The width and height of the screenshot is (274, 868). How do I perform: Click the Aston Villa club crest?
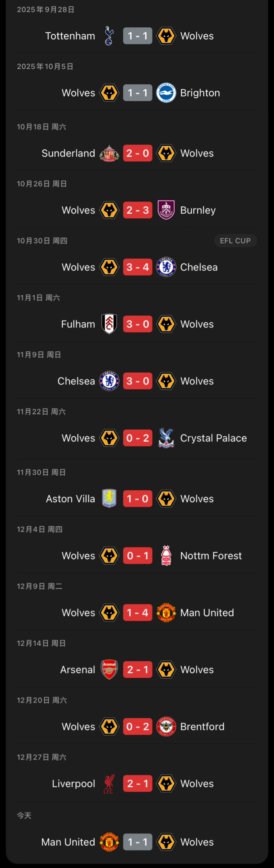coord(109,499)
